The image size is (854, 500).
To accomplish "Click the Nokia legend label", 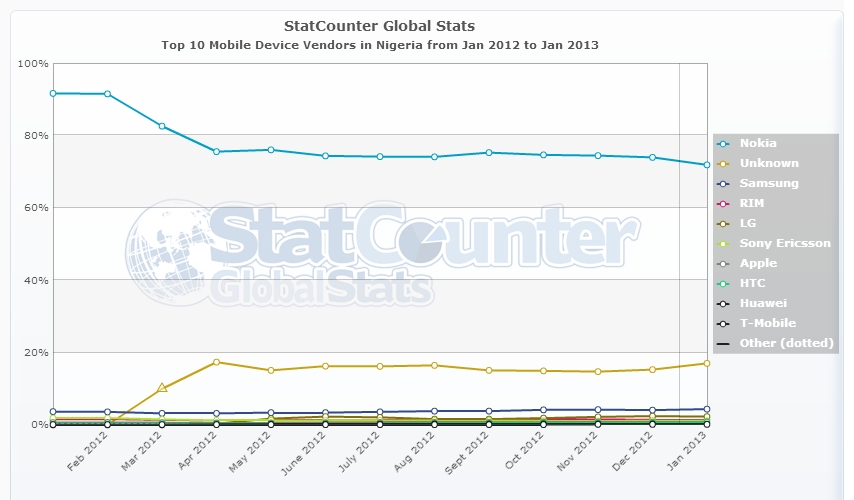I will (758, 143).
